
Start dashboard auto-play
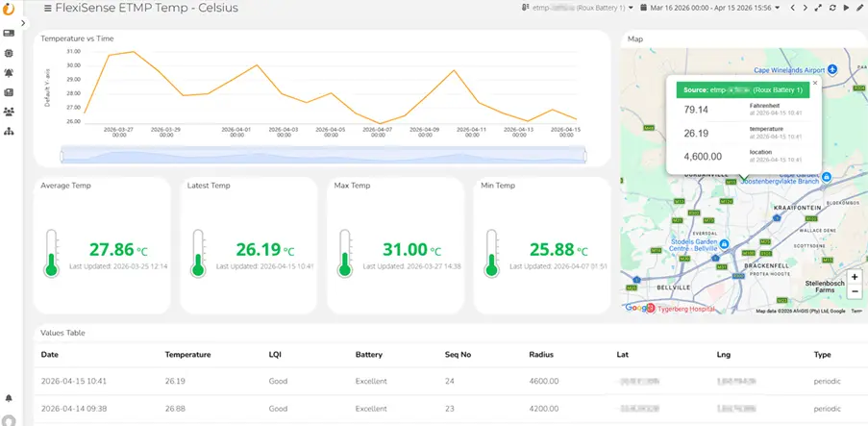coord(846,8)
